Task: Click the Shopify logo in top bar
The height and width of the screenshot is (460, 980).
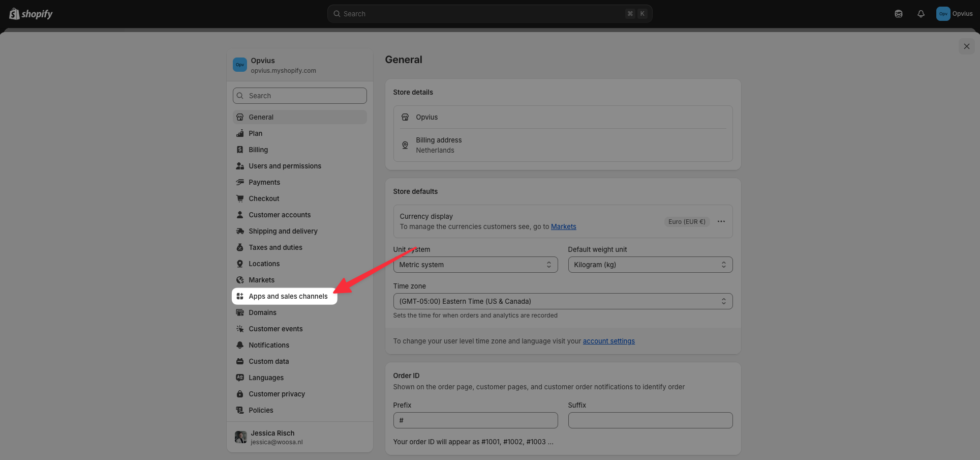Action: pyautogui.click(x=31, y=14)
